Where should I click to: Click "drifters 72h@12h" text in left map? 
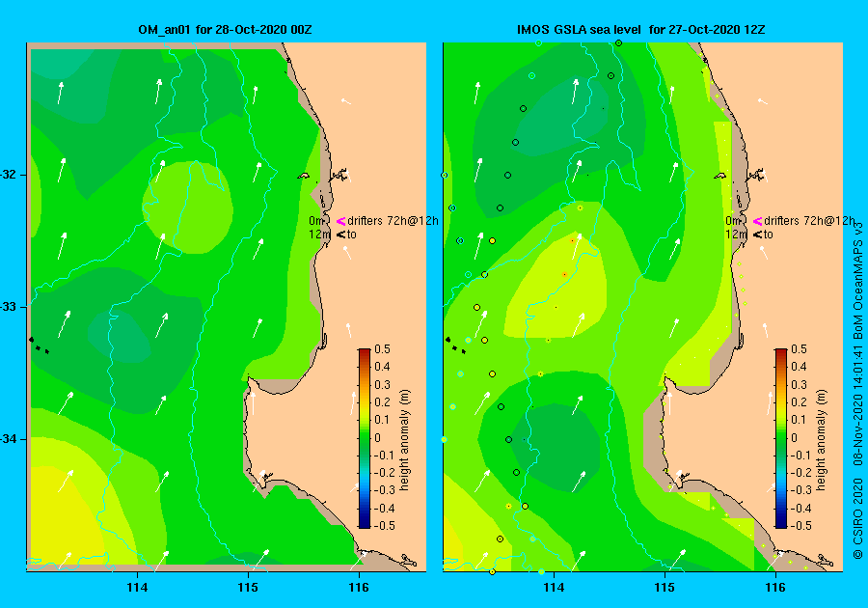(x=393, y=221)
